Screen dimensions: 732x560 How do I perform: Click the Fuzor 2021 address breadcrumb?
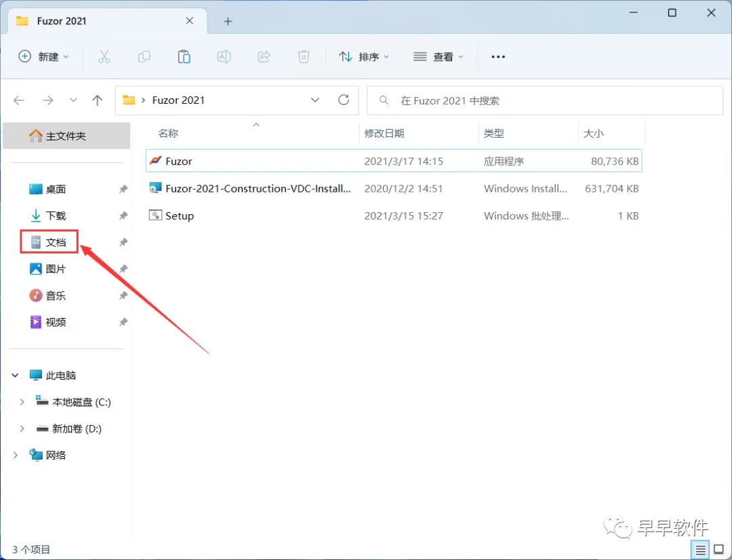click(178, 100)
